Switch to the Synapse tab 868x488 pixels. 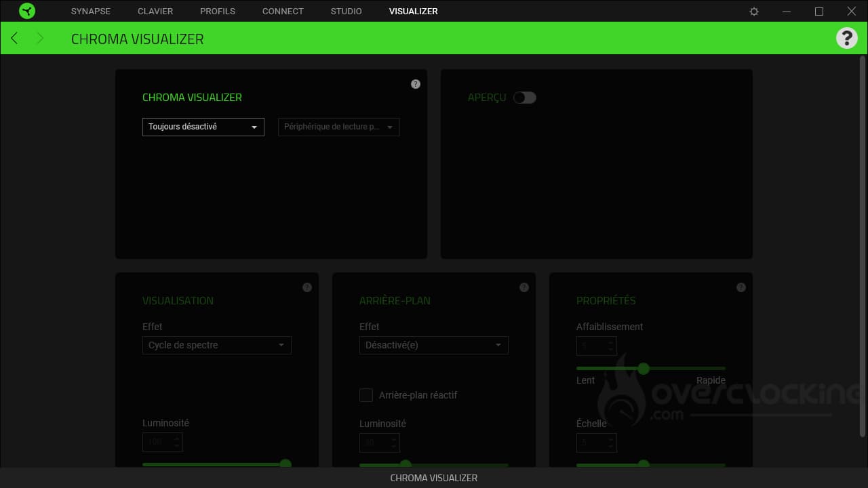click(91, 12)
